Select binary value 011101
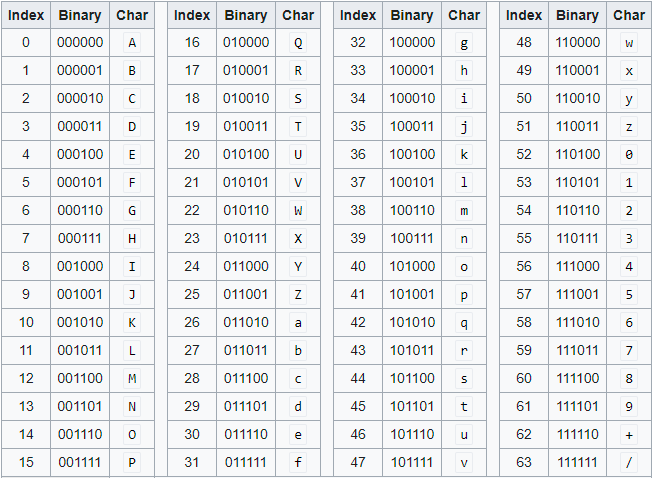 [246, 406]
